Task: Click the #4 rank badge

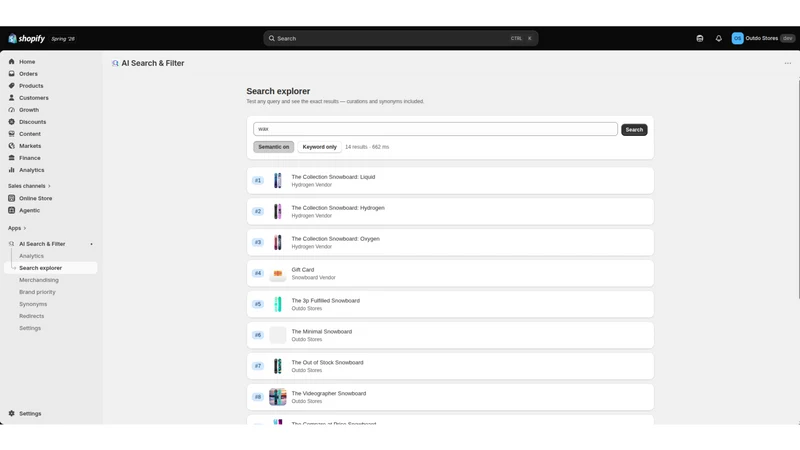Action: pos(258,273)
